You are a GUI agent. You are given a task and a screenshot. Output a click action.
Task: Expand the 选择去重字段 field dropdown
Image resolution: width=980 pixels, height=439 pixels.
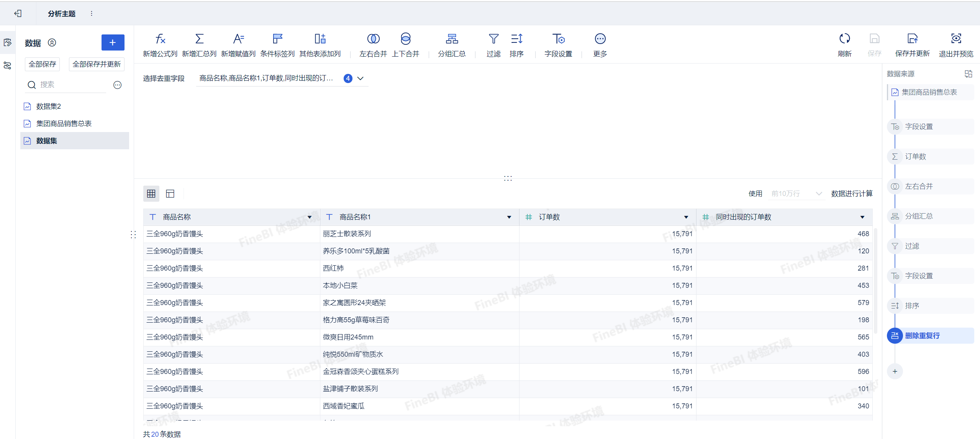(x=360, y=78)
